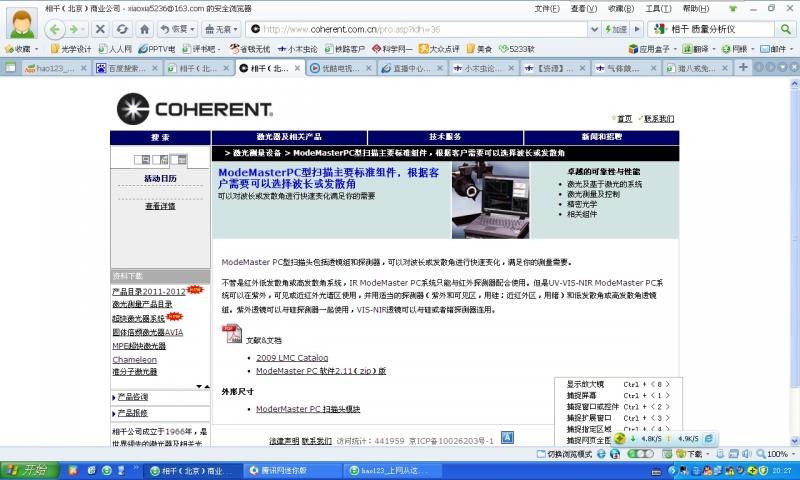Click the URL address bar

[x=416, y=29]
